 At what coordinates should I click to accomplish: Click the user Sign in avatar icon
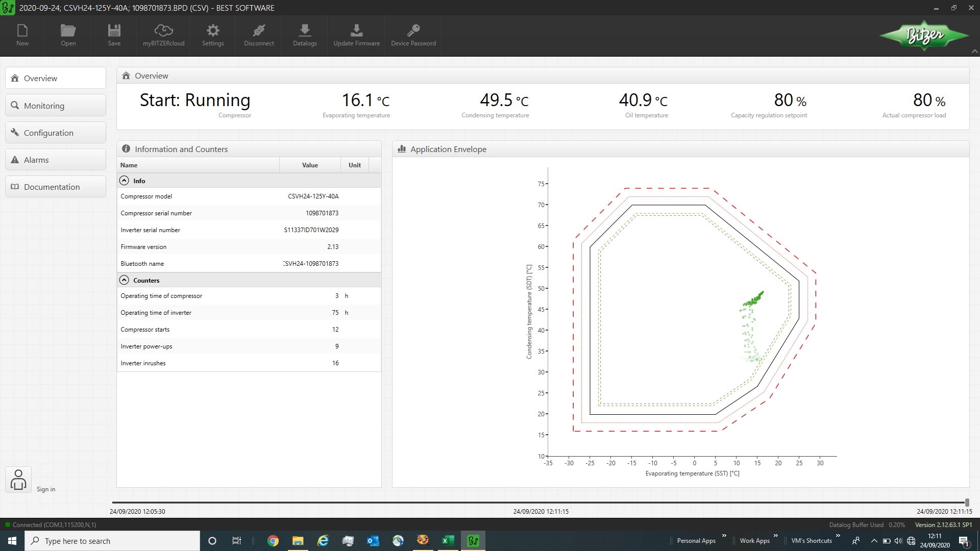(x=18, y=480)
